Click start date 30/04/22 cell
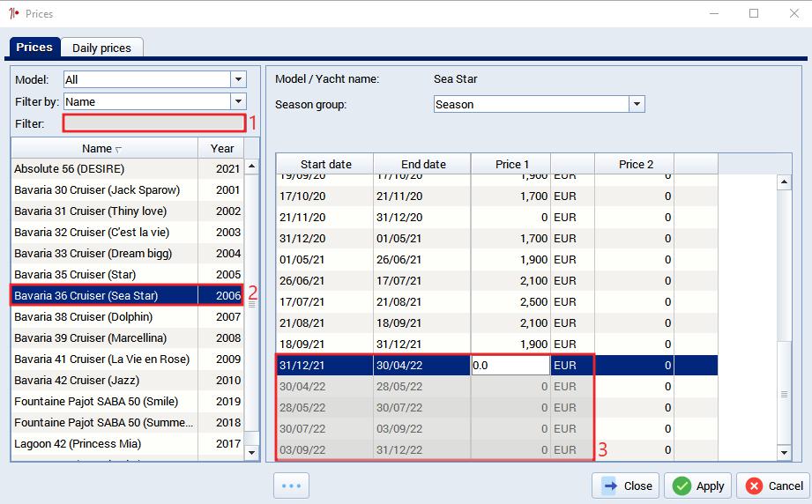 (324, 387)
